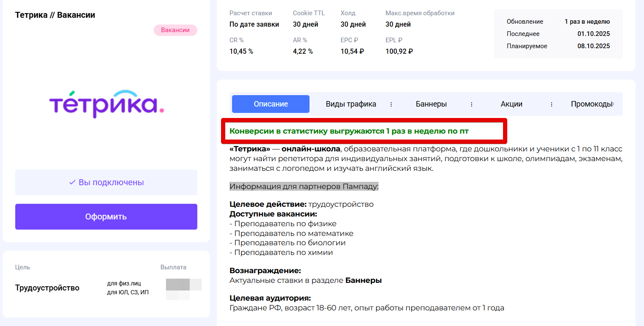Click the dots separator after "Виды трафика"

[x=391, y=104]
